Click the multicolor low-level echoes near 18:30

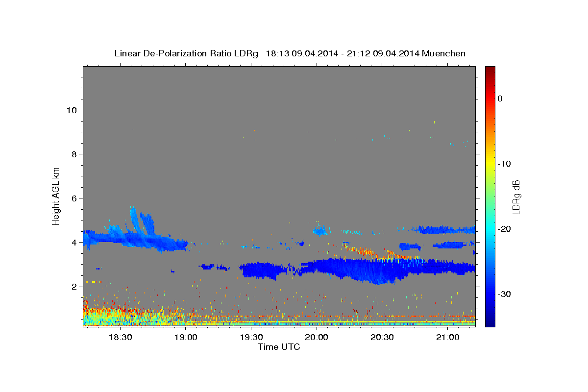coord(122,316)
